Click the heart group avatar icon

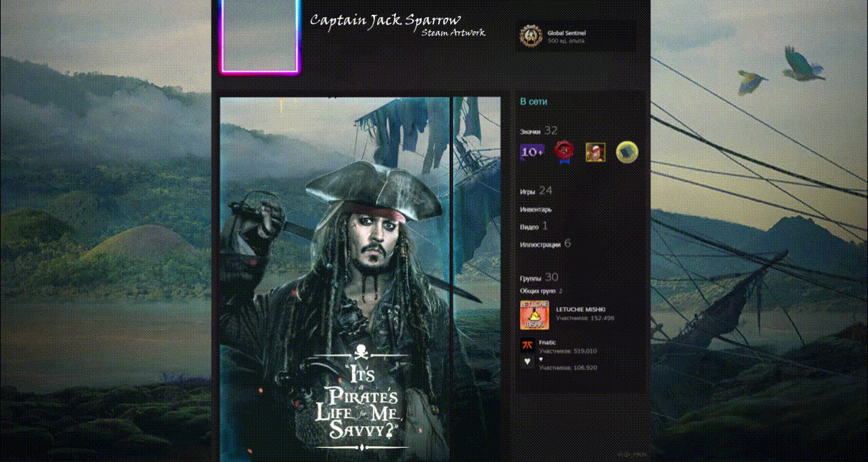pos(526,361)
